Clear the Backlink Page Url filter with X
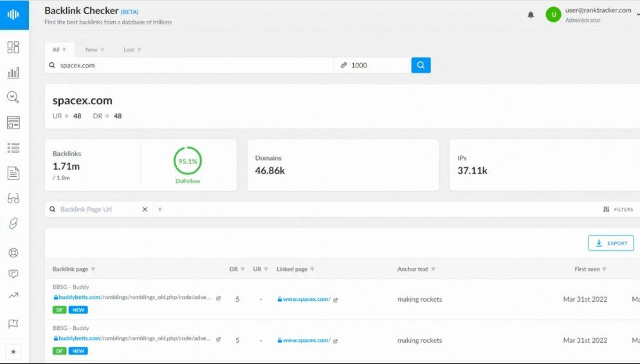 point(145,210)
